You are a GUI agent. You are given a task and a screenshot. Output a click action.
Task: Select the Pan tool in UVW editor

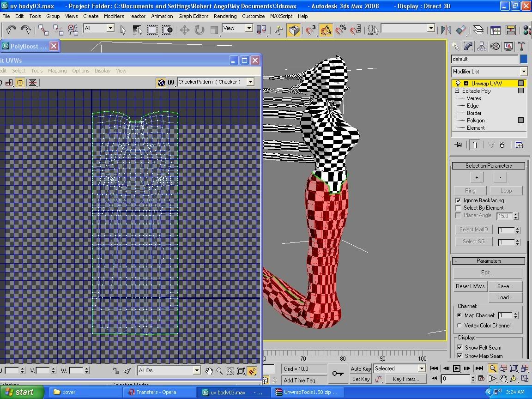[209, 371]
